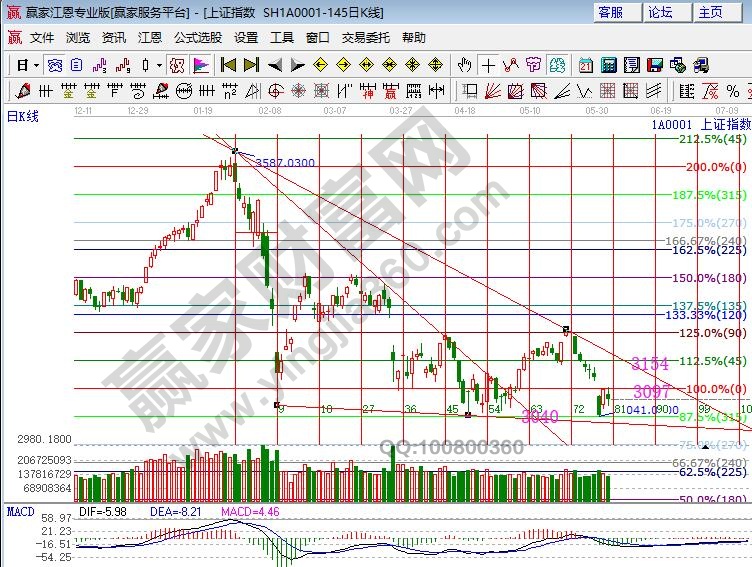Click the 主页 button
This screenshot has height=567, width=752.
click(710, 12)
